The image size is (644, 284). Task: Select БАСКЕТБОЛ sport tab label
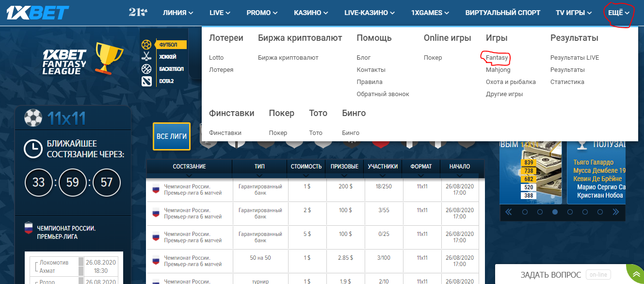[x=171, y=69]
